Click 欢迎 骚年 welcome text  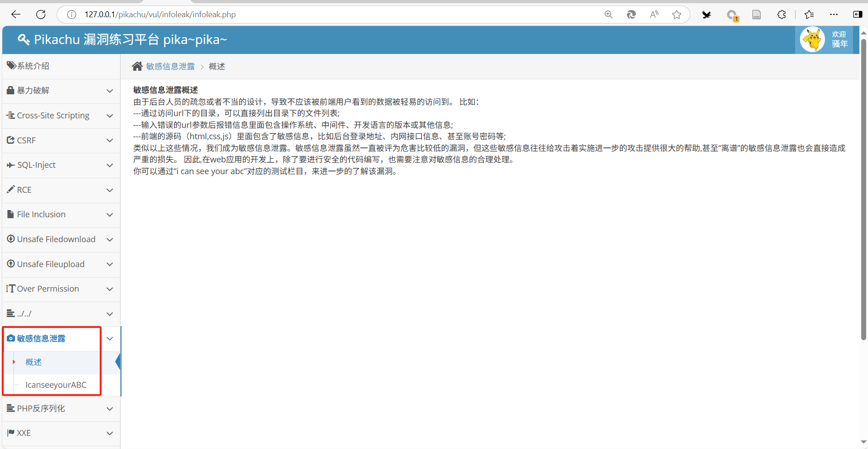pyautogui.click(x=839, y=39)
